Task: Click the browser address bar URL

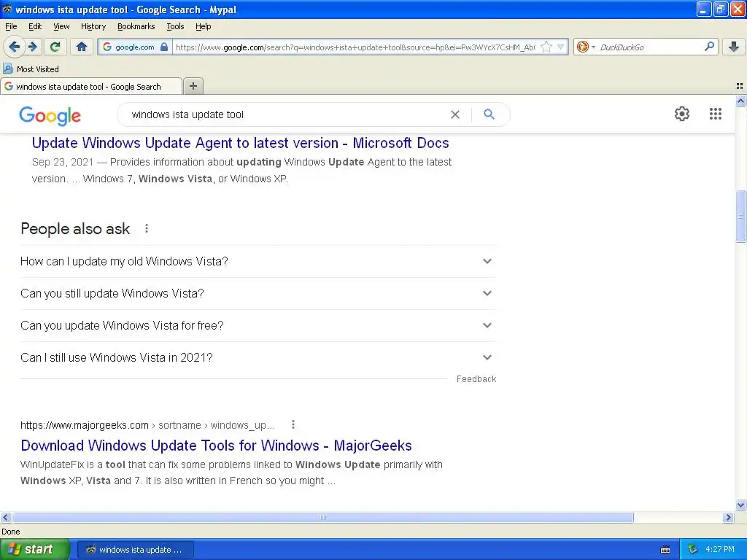Action: (x=355, y=47)
